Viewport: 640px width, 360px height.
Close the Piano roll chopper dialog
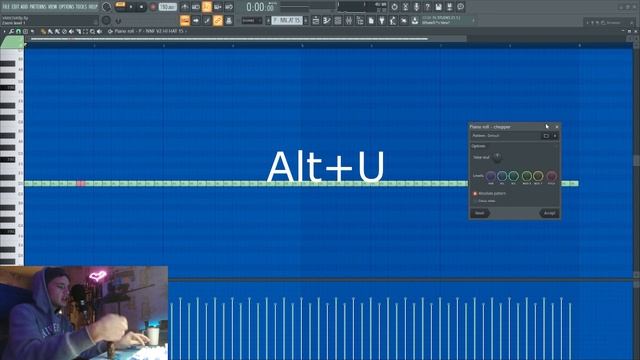(557, 127)
